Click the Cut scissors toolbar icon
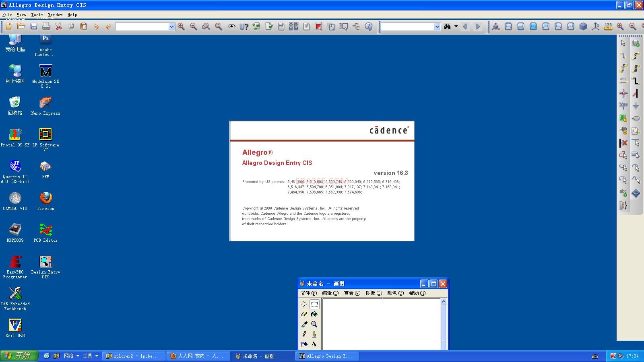The image size is (644, 362). pyautogui.click(x=59, y=27)
